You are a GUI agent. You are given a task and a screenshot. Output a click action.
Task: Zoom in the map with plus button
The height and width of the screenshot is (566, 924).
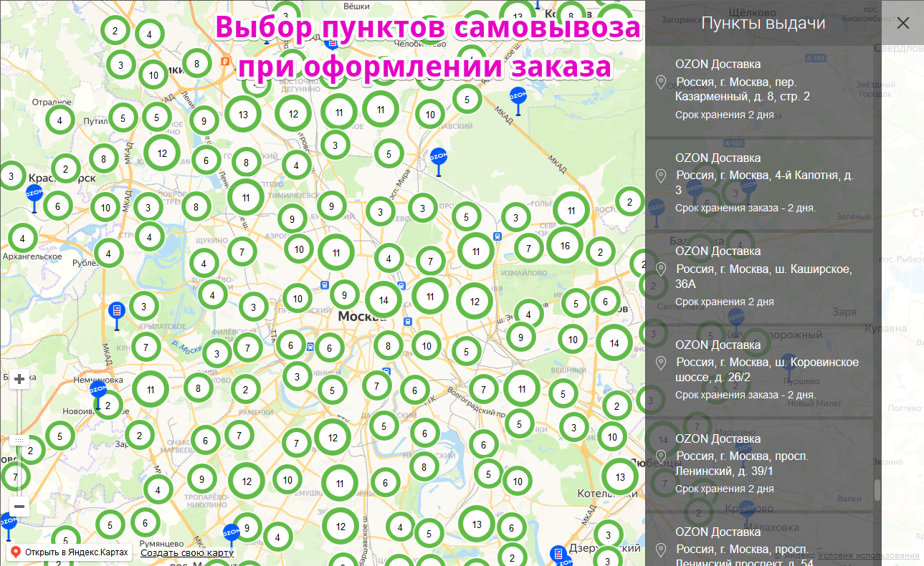[x=19, y=379]
